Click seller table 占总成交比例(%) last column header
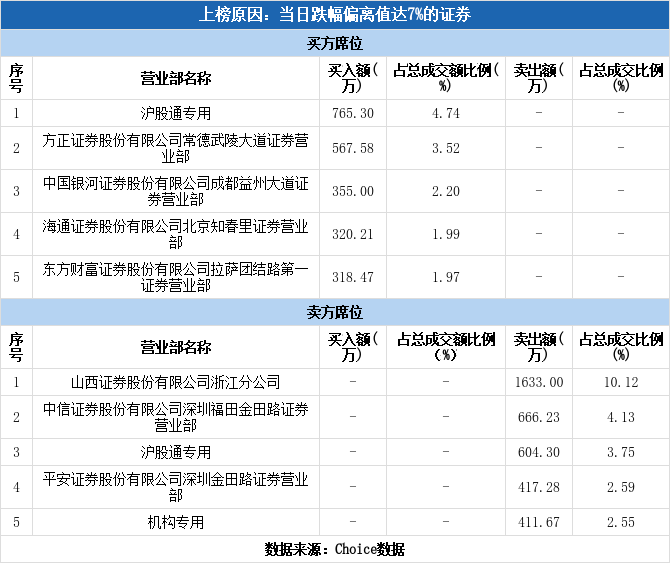Image resolution: width=670 pixels, height=563 pixels. [621, 347]
